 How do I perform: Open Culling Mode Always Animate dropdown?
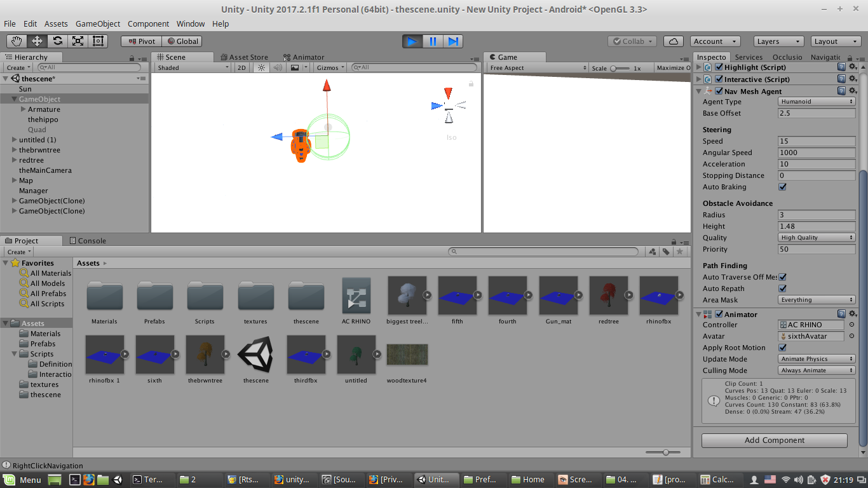tap(817, 370)
